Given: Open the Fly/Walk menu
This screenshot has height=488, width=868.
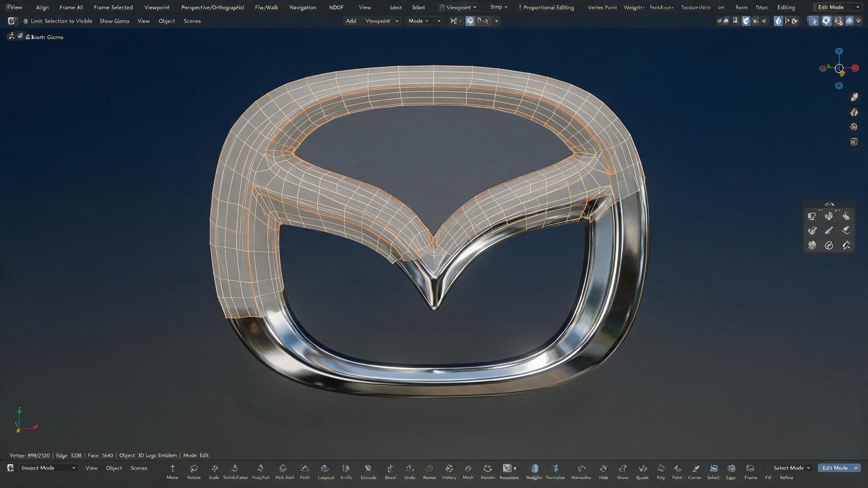Looking at the screenshot, I should pyautogui.click(x=266, y=8).
